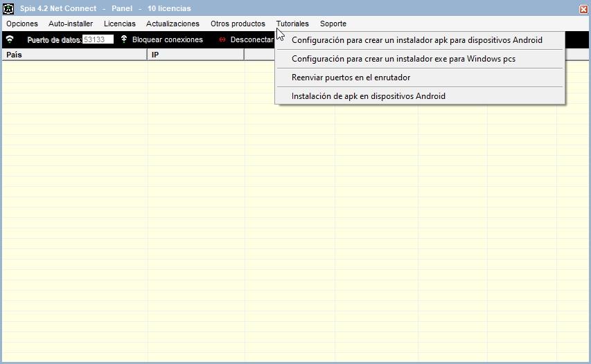Click the Spia application icon in title bar

(x=8, y=8)
